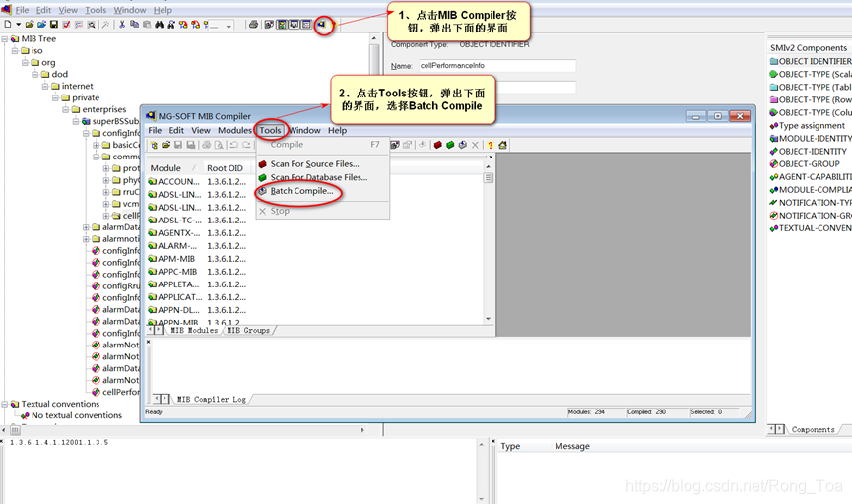Switch to the MIB Modules tab
Image resolution: width=852 pixels, height=504 pixels.
coord(194,330)
